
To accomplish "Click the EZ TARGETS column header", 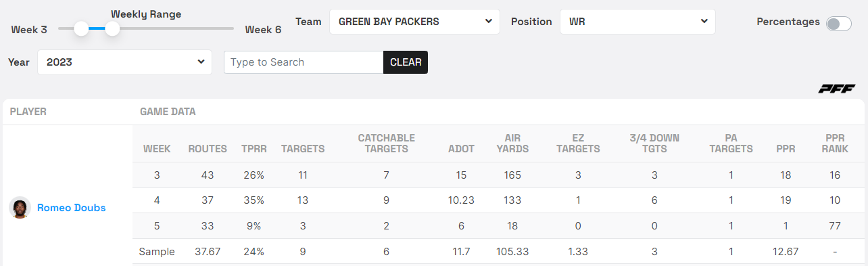I will [x=578, y=143].
